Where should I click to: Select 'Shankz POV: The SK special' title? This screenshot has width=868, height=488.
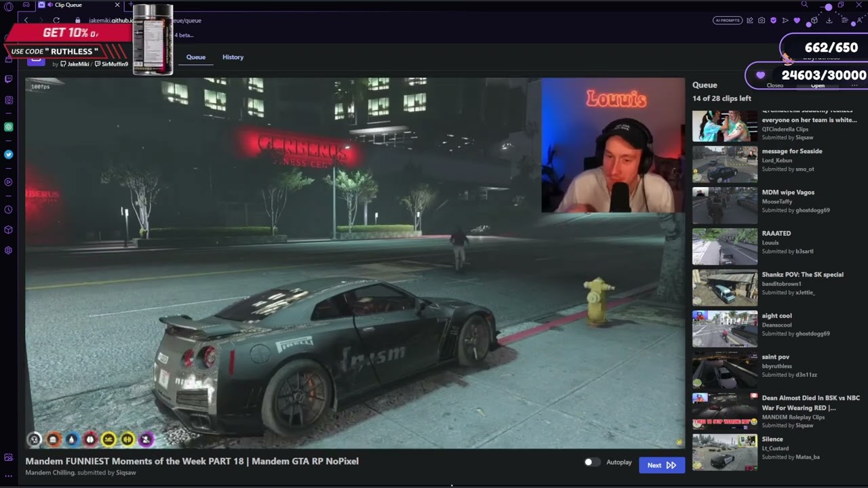[x=803, y=274]
